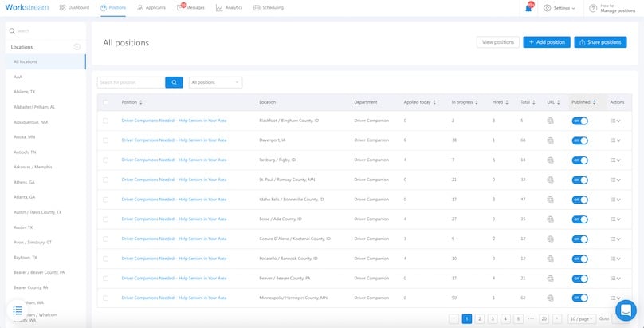
Task: Open URL globe icon for Davenport, IA row
Action: point(551,140)
